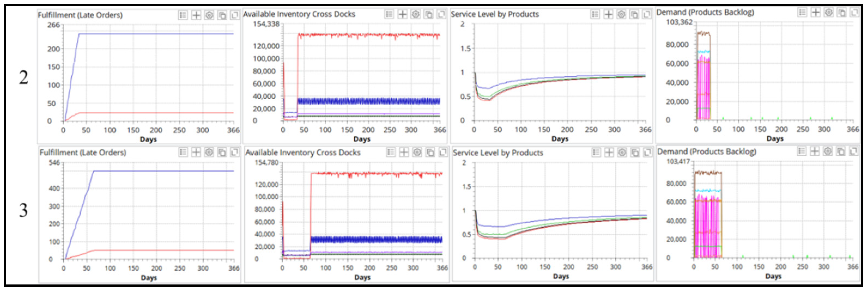Click plus icon on scenario 2 Fulfillment chart

pyautogui.click(x=196, y=15)
